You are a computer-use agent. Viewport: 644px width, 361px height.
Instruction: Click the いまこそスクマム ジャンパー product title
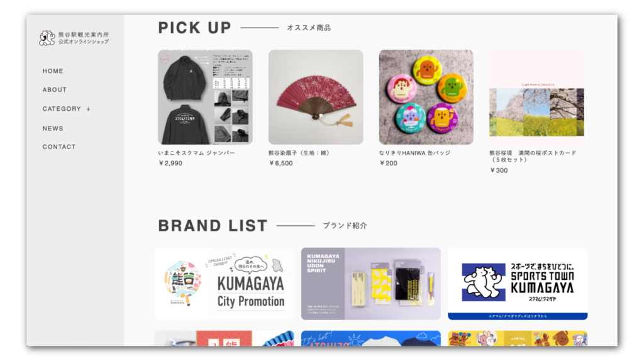[197, 153]
